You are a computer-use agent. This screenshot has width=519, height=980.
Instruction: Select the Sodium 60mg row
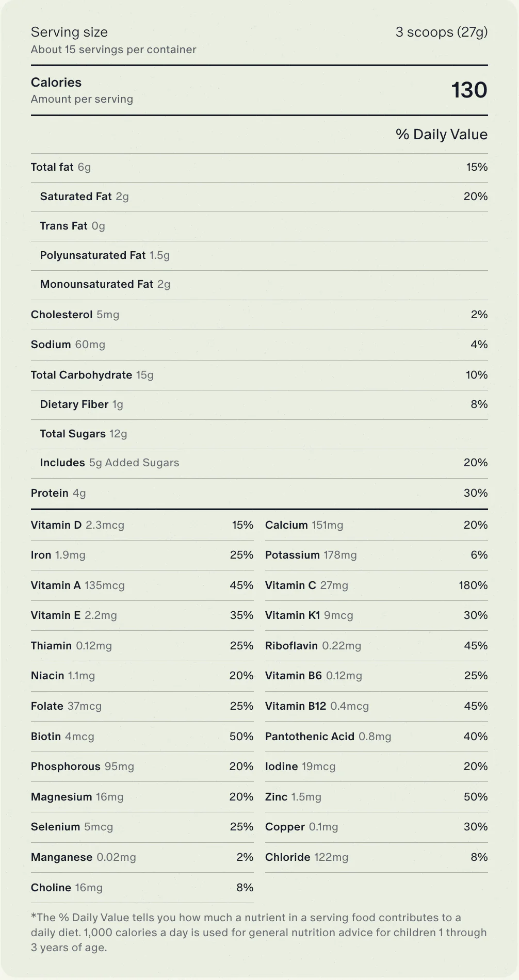coord(259,345)
